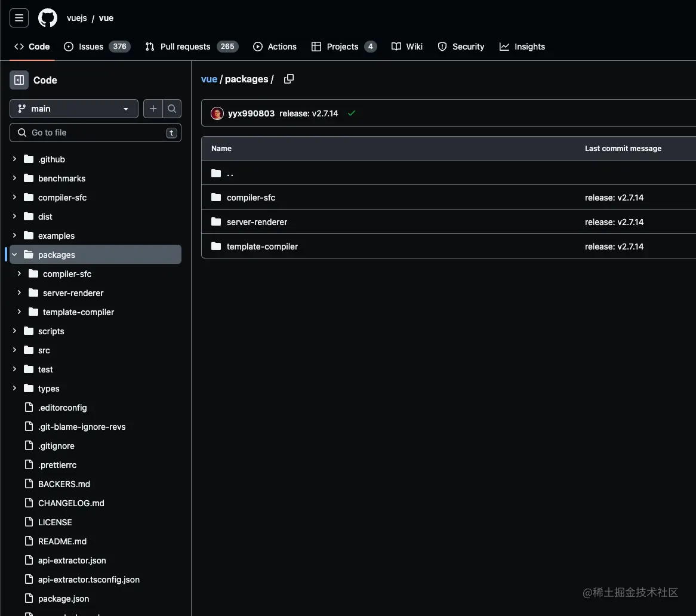The width and height of the screenshot is (696, 616).
Task: Click the template-compiler folder icon in table
Action: (x=216, y=246)
